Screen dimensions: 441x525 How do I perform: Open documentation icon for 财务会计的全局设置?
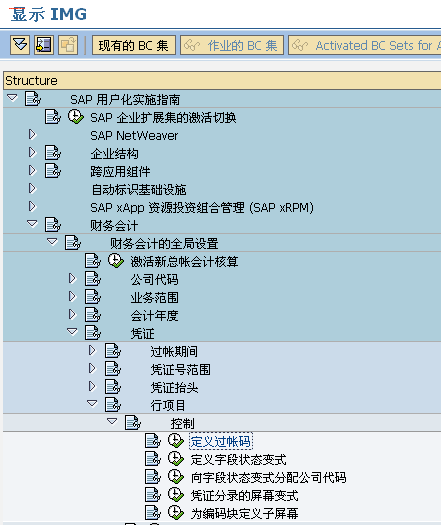pyautogui.click(x=73, y=243)
